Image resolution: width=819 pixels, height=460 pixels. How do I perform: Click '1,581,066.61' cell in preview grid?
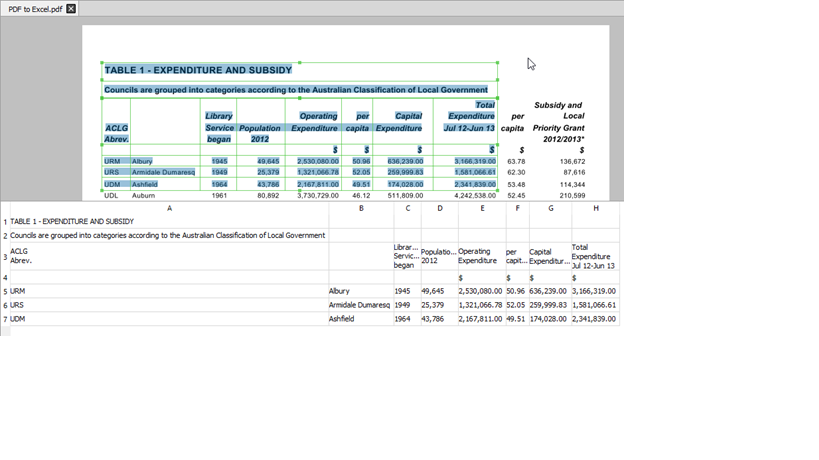pos(595,305)
